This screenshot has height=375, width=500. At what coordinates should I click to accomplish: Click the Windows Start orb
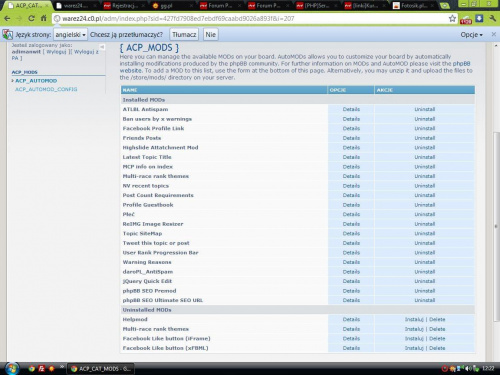12,368
